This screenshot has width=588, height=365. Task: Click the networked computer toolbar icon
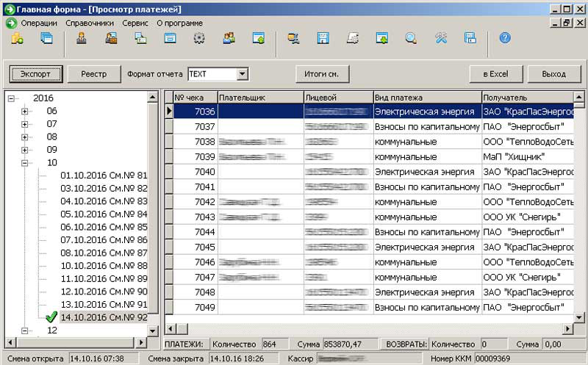tap(293, 39)
